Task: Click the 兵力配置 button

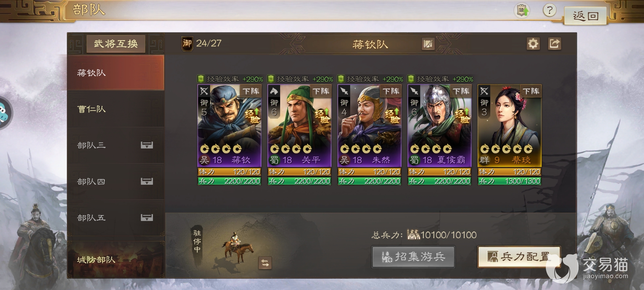Action: click(x=519, y=257)
